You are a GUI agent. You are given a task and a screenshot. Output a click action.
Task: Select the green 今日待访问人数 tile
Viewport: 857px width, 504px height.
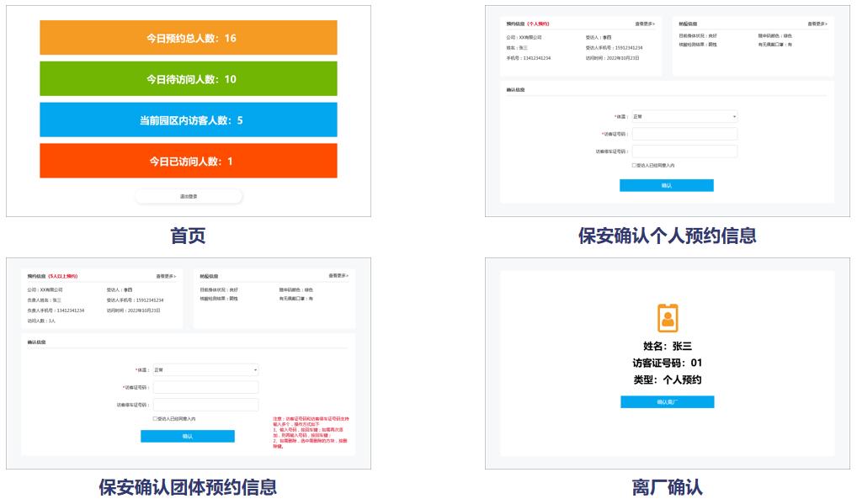point(189,79)
